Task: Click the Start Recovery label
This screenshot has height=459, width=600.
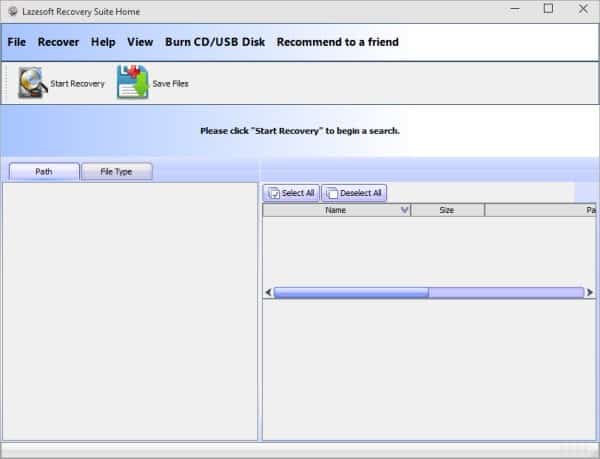Action: point(77,84)
